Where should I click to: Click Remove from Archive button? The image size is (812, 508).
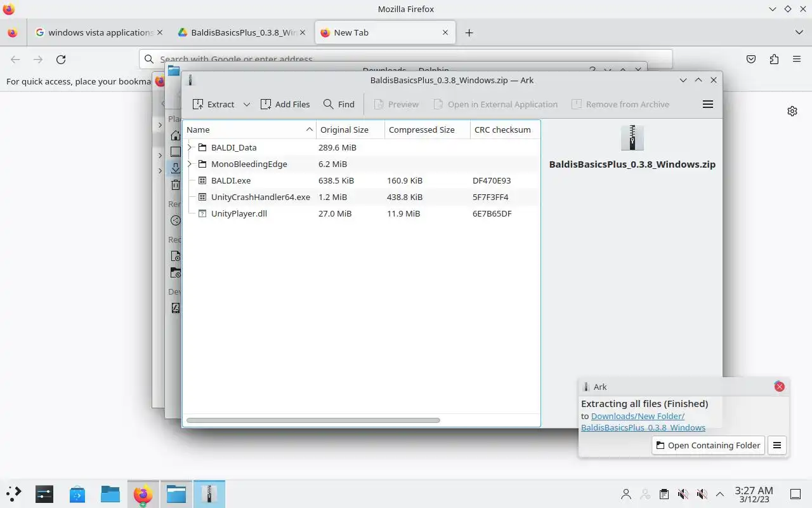(x=620, y=104)
